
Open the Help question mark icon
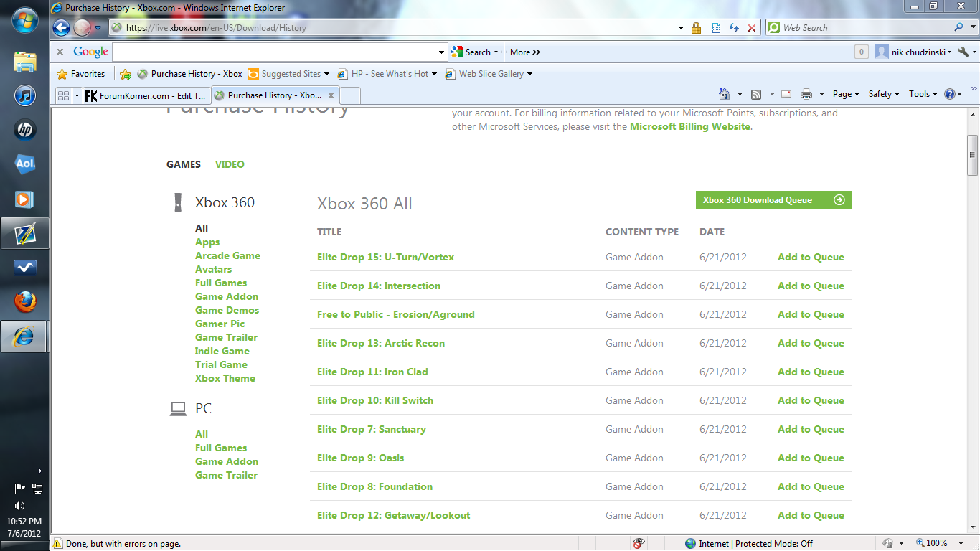click(950, 94)
